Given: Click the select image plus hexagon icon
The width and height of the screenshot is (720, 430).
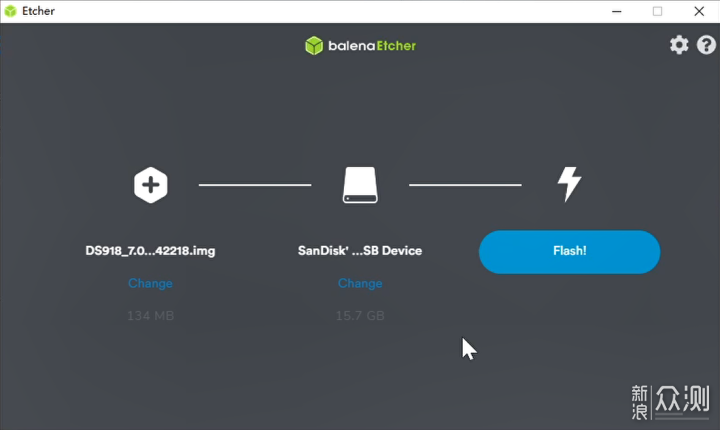Looking at the screenshot, I should pyautogui.click(x=151, y=185).
